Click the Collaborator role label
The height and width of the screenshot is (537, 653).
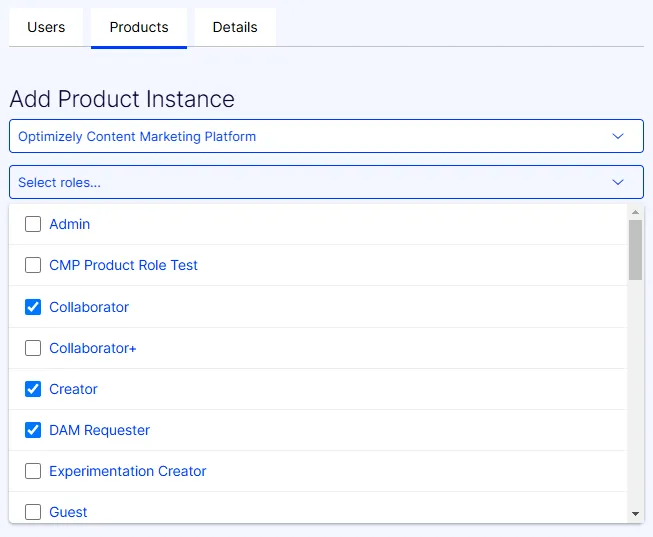tap(89, 307)
